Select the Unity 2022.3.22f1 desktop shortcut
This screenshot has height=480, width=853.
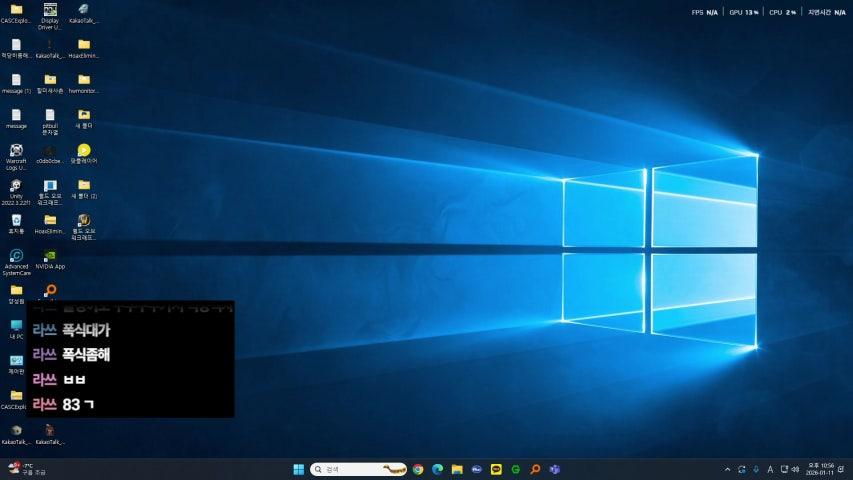16,186
